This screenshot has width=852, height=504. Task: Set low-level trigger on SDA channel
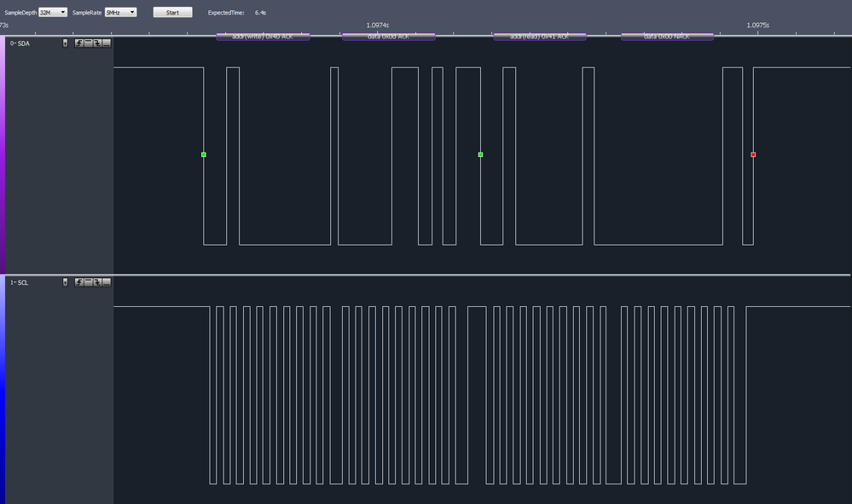107,43
